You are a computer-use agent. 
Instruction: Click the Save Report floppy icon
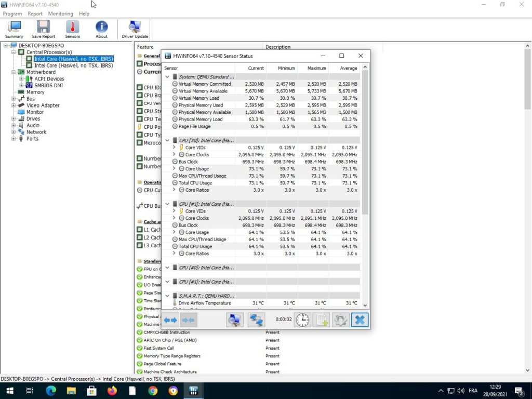44,30
